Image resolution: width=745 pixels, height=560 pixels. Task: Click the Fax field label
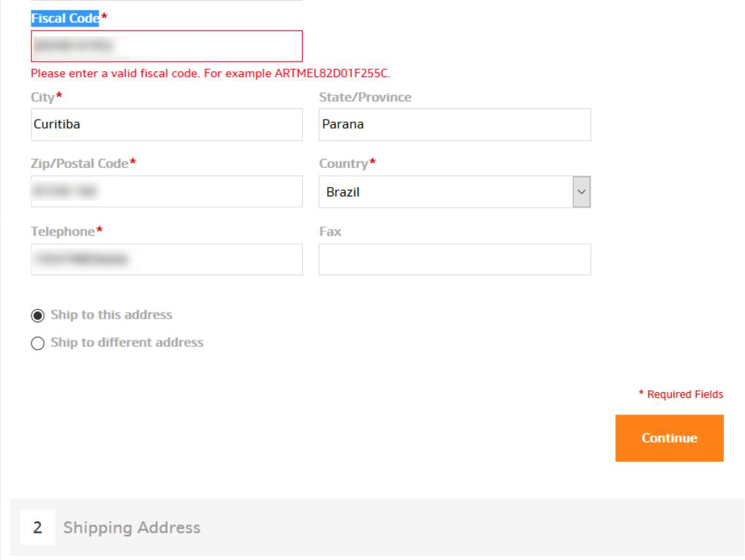pyautogui.click(x=330, y=231)
